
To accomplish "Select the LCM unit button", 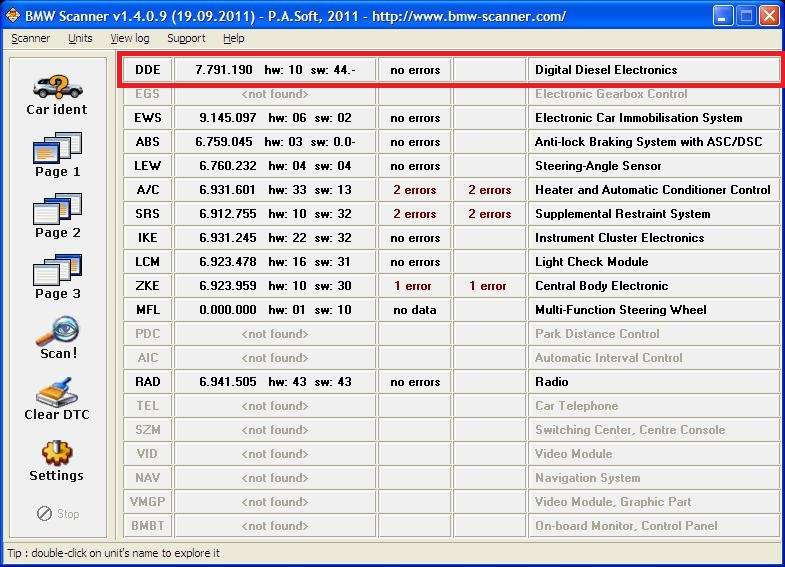I will pos(148,262).
